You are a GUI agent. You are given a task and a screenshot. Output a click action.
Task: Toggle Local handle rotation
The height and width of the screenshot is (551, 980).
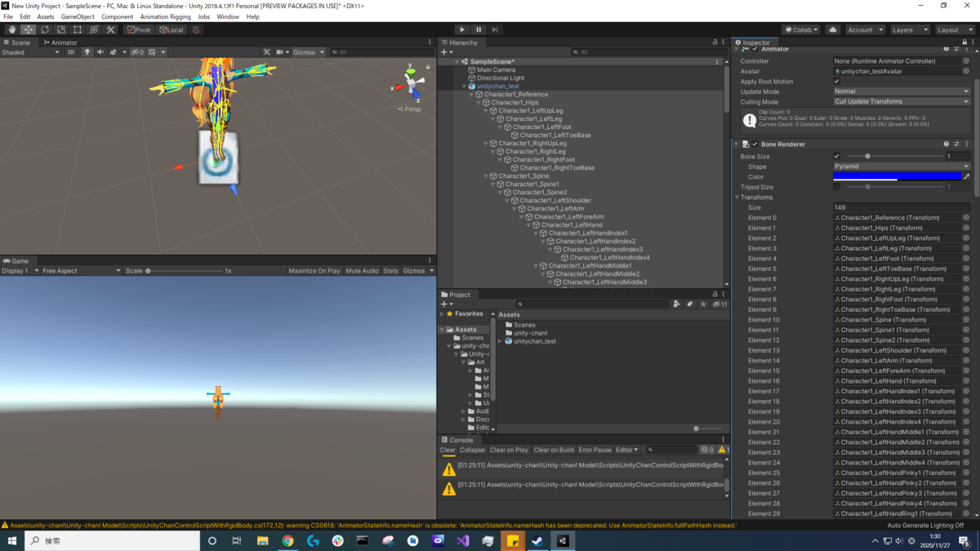[171, 29]
